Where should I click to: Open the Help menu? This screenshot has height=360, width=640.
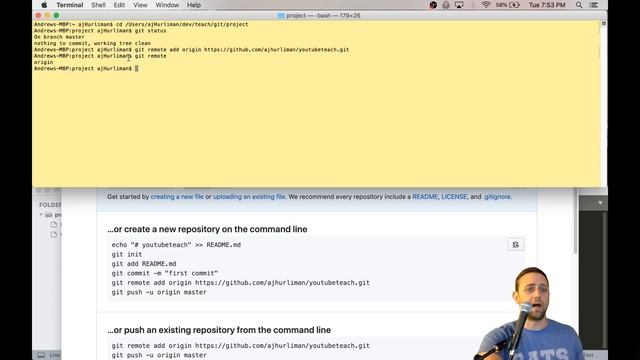(x=194, y=5)
